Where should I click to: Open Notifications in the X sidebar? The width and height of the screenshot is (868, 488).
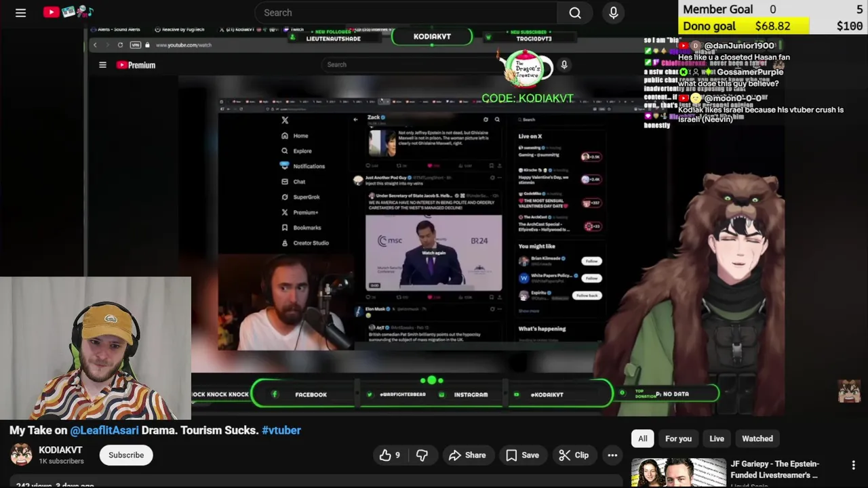[x=302, y=166]
